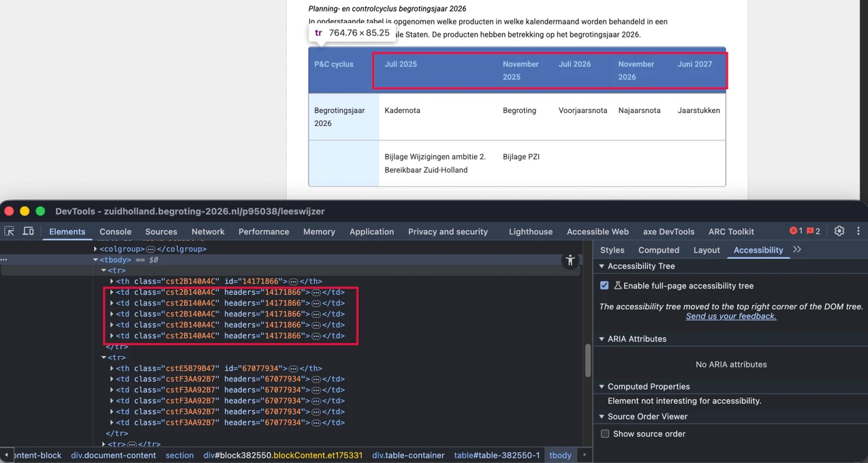This screenshot has height=463, width=868.
Task: Toggle the device toolbar icon
Action: click(x=29, y=231)
